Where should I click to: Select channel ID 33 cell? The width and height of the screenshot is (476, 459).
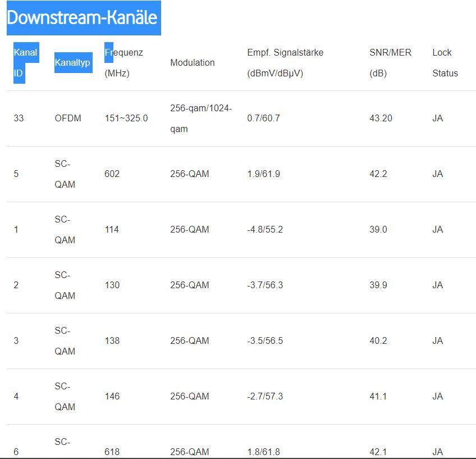pos(19,118)
